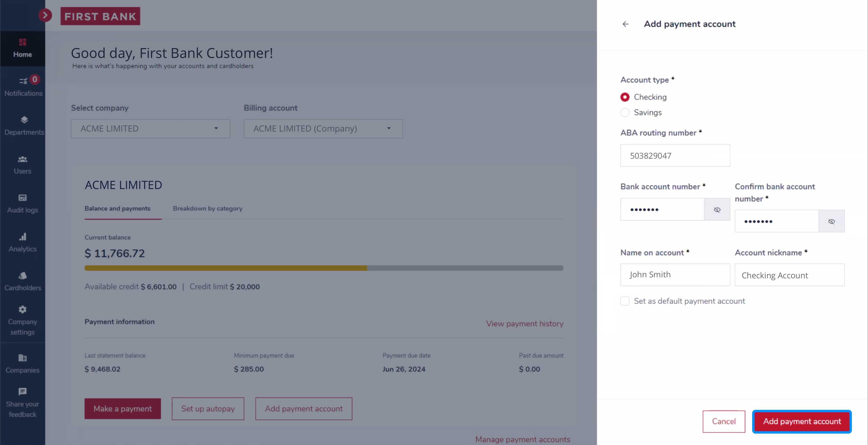This screenshot has height=445, width=868.
Task: Click the $ 11,766.72 balance amount
Action: [115, 253]
